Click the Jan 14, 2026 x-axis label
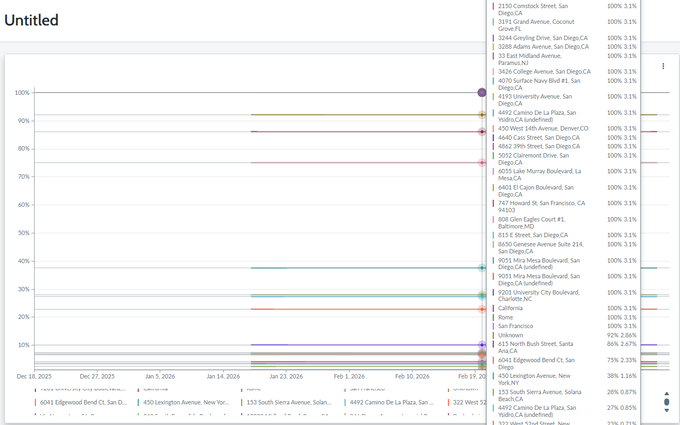The width and height of the screenshot is (680, 425). click(223, 376)
